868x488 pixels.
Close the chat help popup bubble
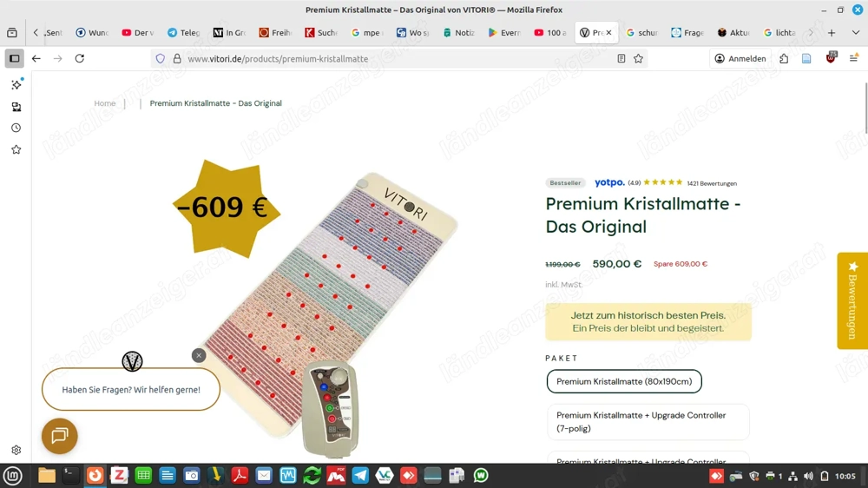point(199,356)
